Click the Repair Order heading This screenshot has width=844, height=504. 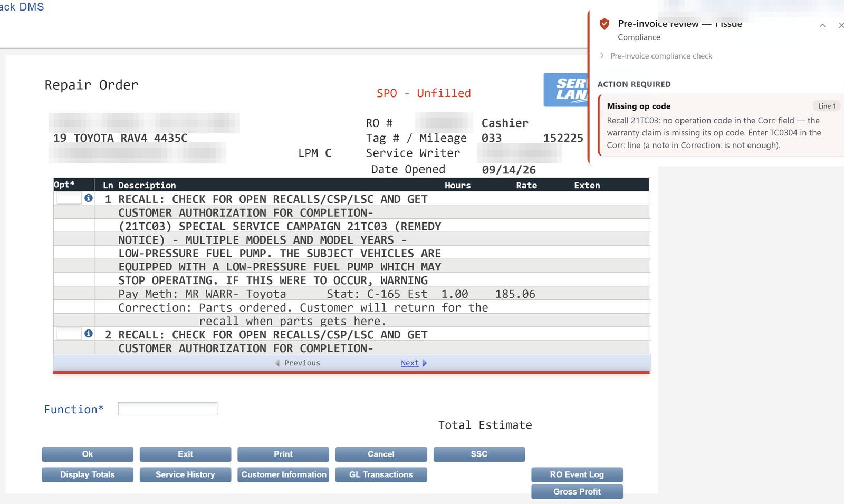coord(91,85)
